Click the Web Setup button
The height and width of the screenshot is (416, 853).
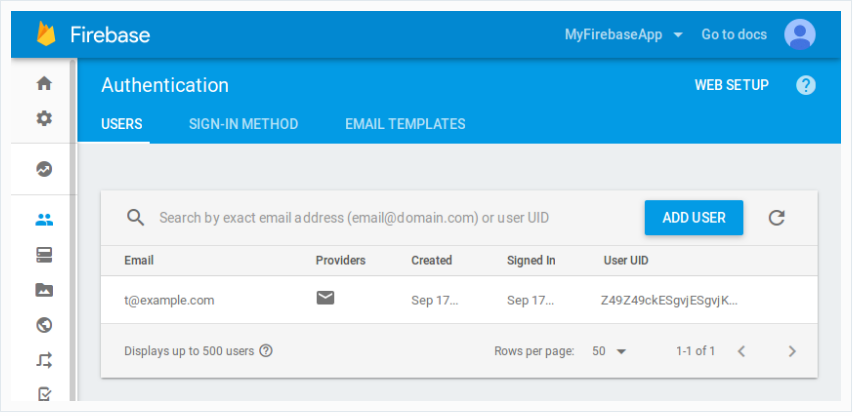[731, 85]
